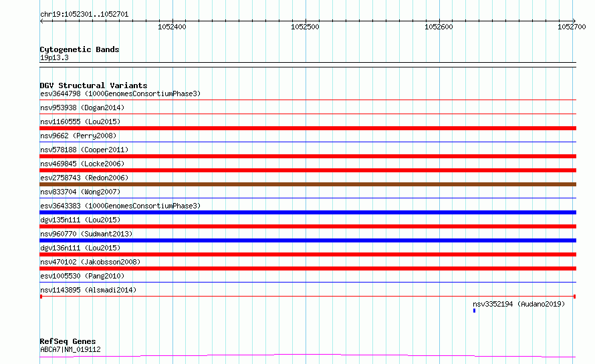595x364 pixels.
Task: Open variant nsv1143895 (Alsmadi2014)
Action: click(x=88, y=290)
